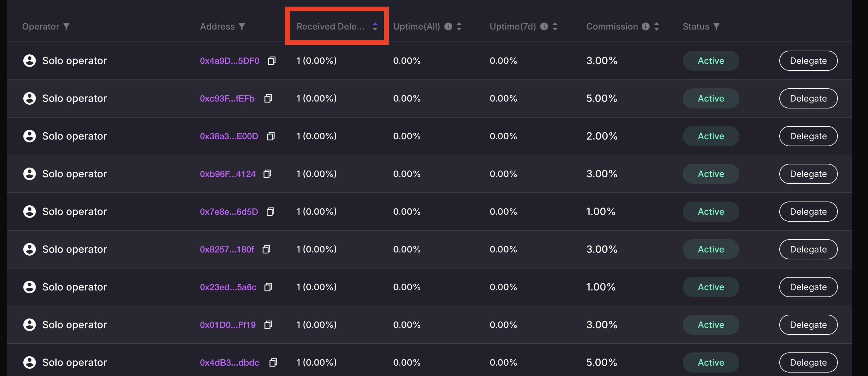Open the Status column filter
The width and height of the screenshot is (868, 376).
coord(716,26)
